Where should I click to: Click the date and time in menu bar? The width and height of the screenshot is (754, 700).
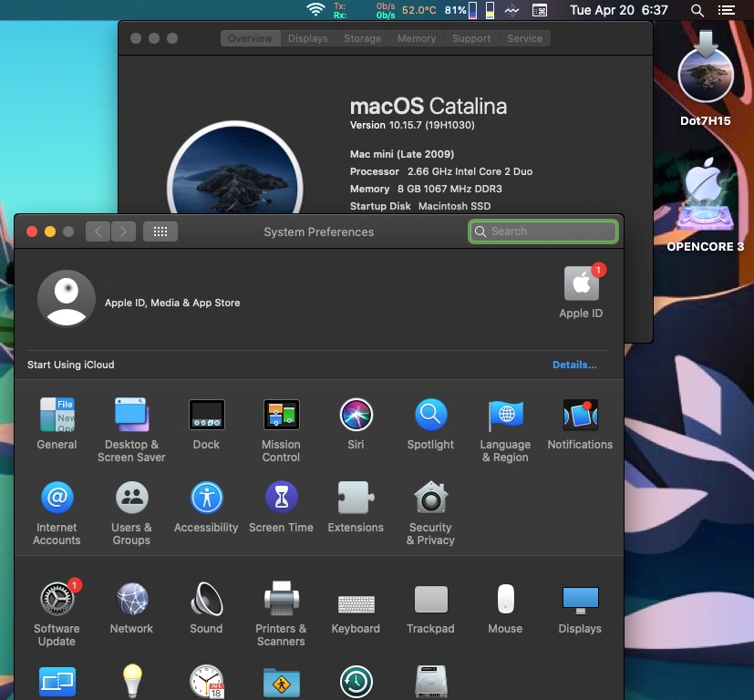click(619, 10)
